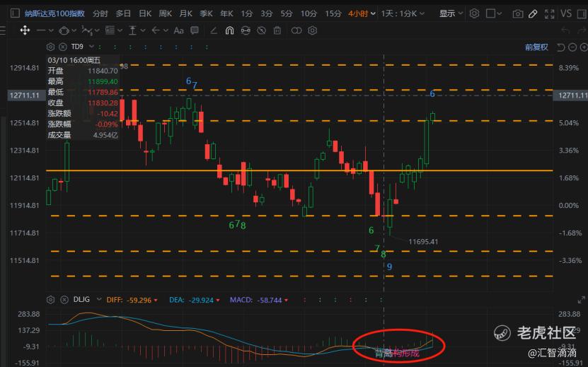Hide all drawings with eye icon
Viewport: 588px width, 367px height.
click(261, 30)
